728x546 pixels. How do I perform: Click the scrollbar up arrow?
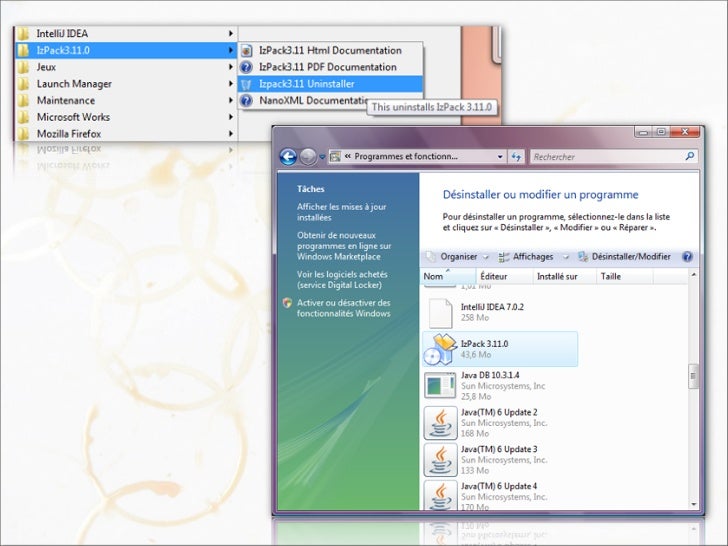tap(694, 275)
